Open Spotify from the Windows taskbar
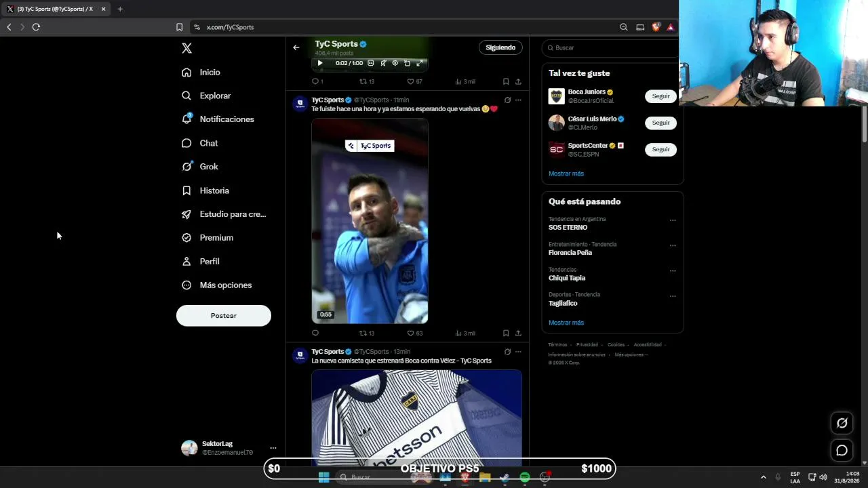Screen dimensions: 868x488 point(524,478)
